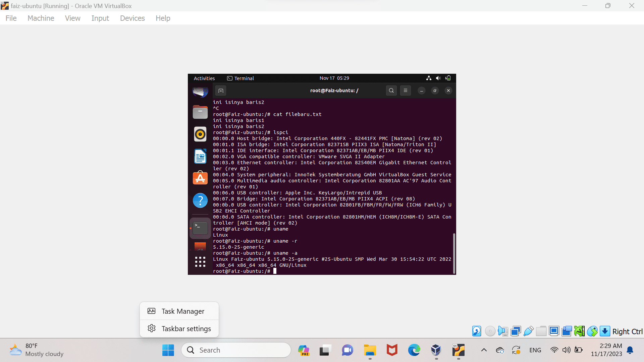Open the terminal hamburger menu

point(406,90)
